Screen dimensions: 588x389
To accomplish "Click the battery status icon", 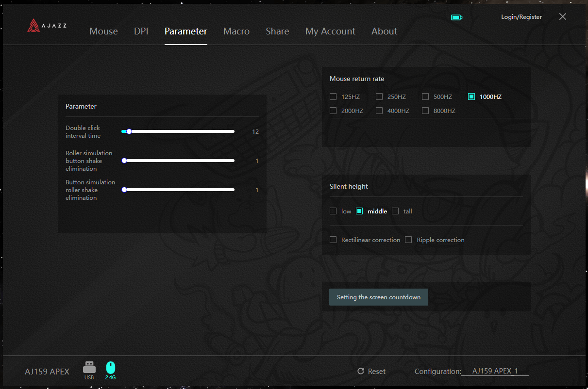I will click(456, 17).
